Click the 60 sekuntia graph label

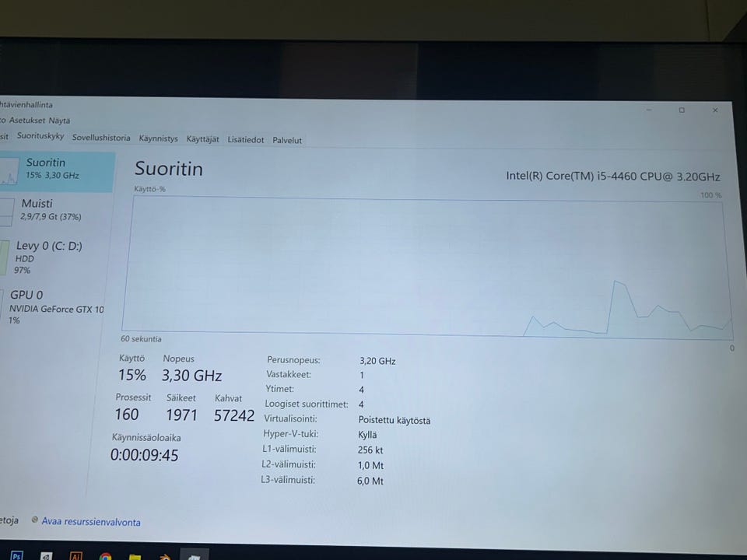click(x=141, y=338)
